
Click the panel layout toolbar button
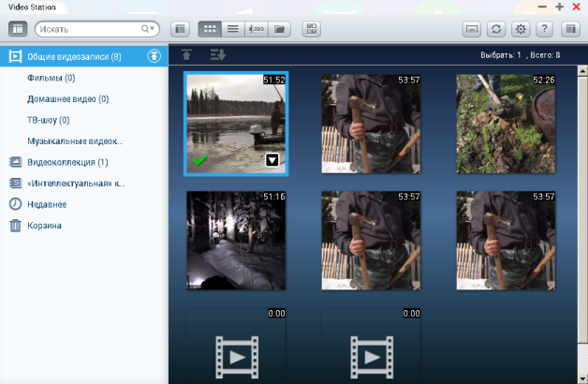tap(180, 29)
